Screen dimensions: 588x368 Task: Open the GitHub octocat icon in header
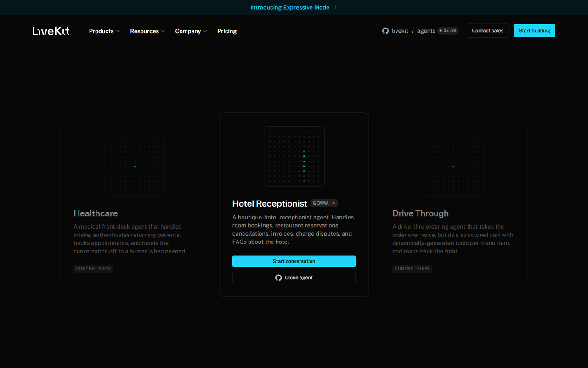385,31
